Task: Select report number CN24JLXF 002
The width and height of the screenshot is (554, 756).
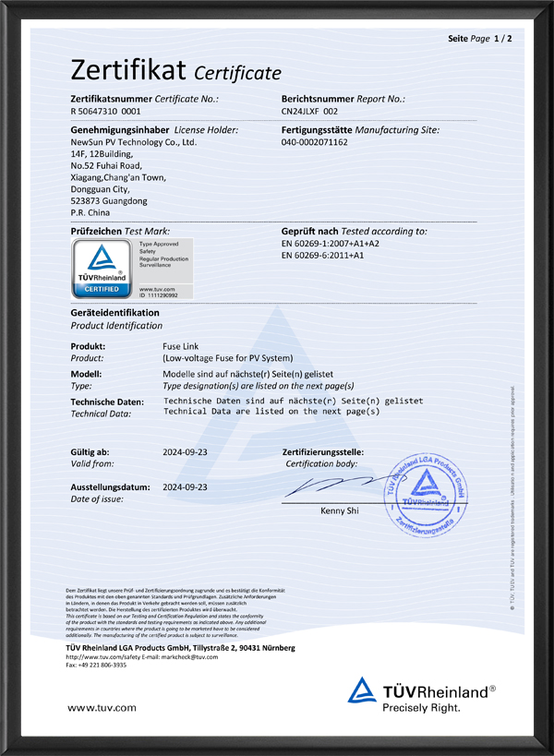Action: [309, 112]
